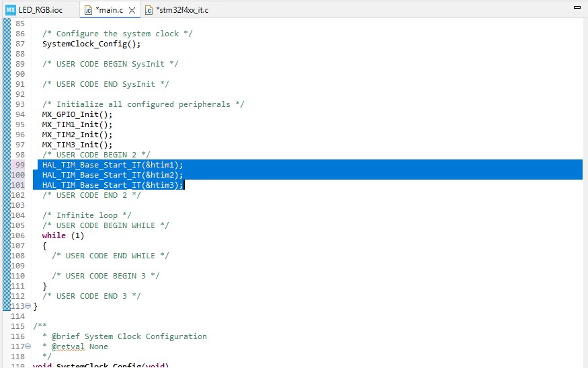Click the USER CODE END WHILE comment
Image resolution: width=588 pixels, height=368 pixels.
(110, 256)
